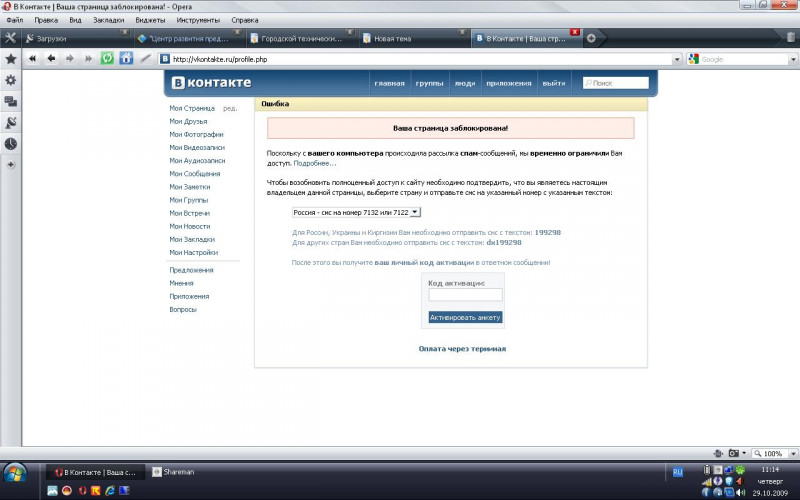This screenshot has width=800, height=500.
Task: Close the В Контакте tab
Action: [574, 32]
